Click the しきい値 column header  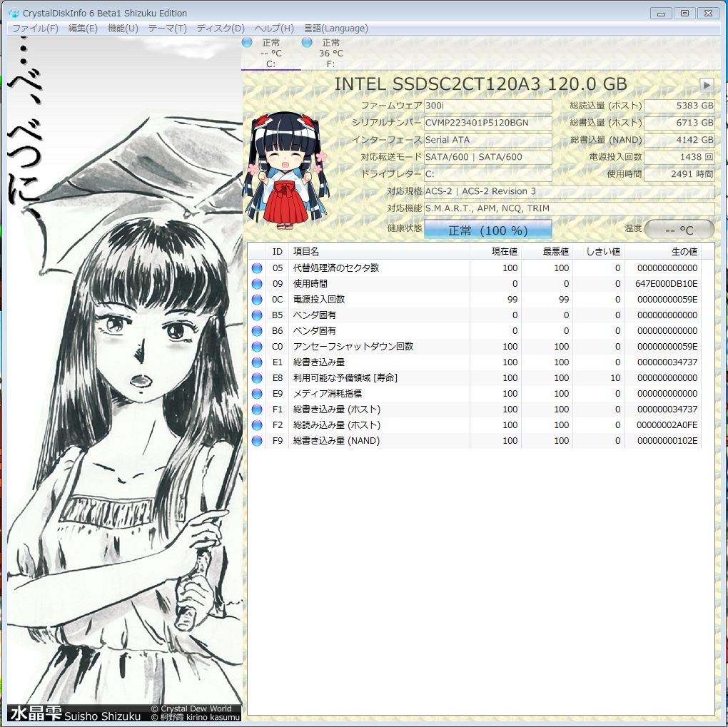[599, 252]
